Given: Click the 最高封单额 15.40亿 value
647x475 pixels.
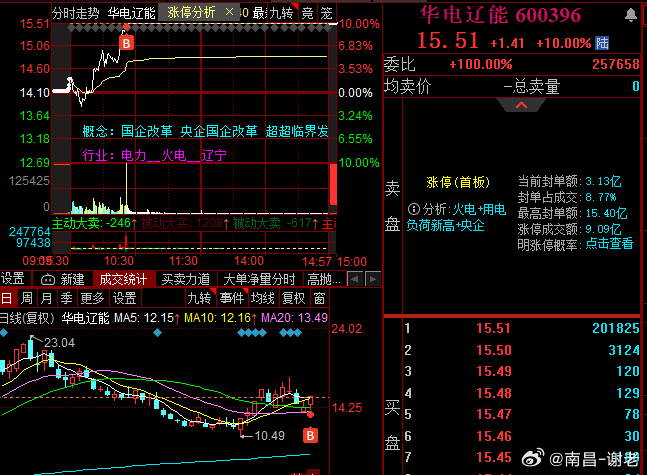Looking at the screenshot, I should tap(606, 213).
